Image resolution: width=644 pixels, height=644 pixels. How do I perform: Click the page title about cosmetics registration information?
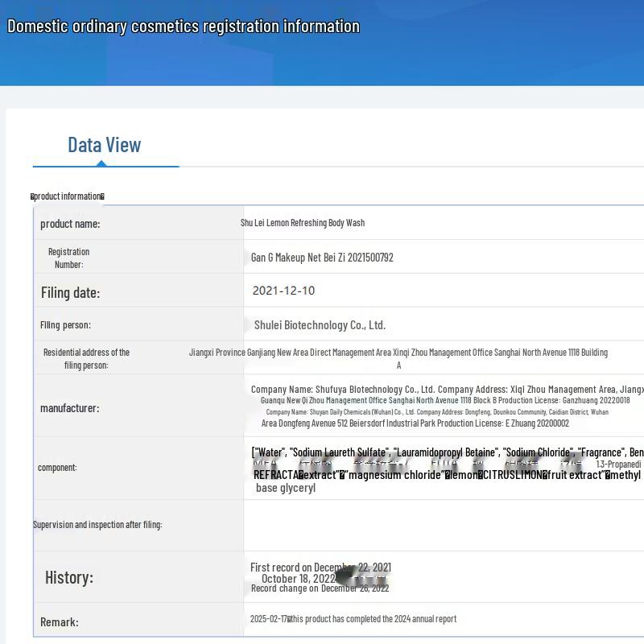click(x=184, y=26)
